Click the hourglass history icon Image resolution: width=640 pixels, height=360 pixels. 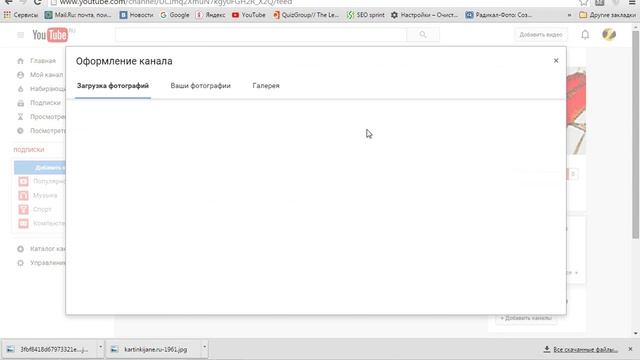[20, 117]
